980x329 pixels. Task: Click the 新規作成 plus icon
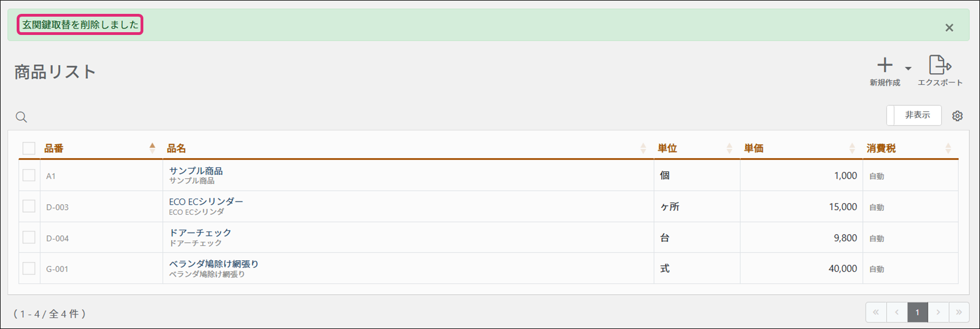coord(884,65)
